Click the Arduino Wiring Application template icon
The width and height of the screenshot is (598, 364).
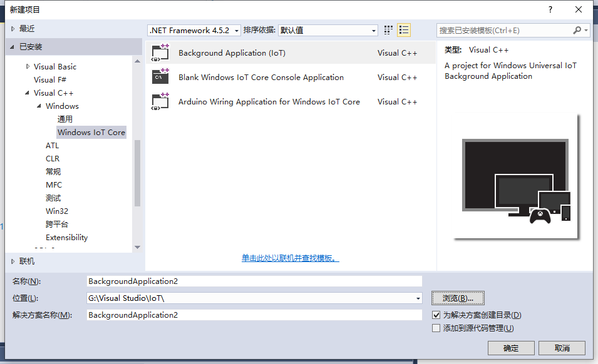[x=160, y=101]
